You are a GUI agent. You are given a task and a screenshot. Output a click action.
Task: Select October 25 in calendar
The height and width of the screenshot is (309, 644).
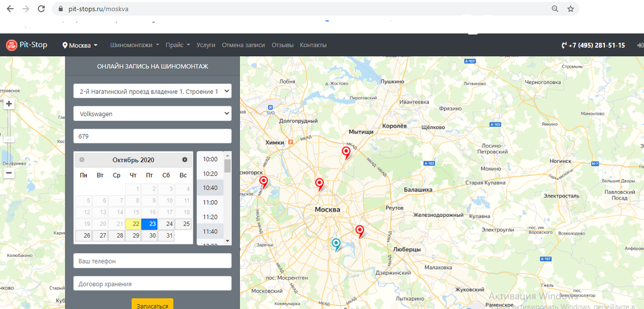tap(183, 224)
